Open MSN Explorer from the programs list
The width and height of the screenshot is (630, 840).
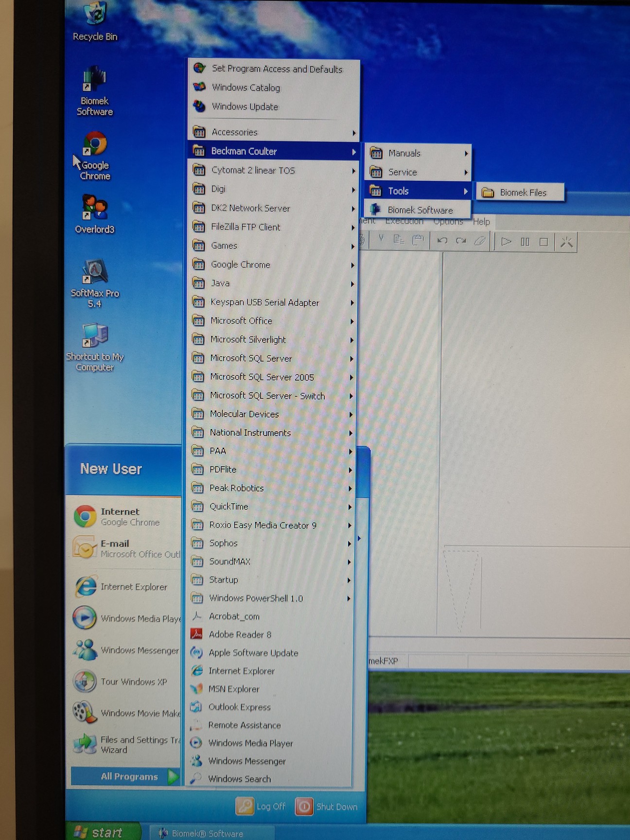point(270,689)
